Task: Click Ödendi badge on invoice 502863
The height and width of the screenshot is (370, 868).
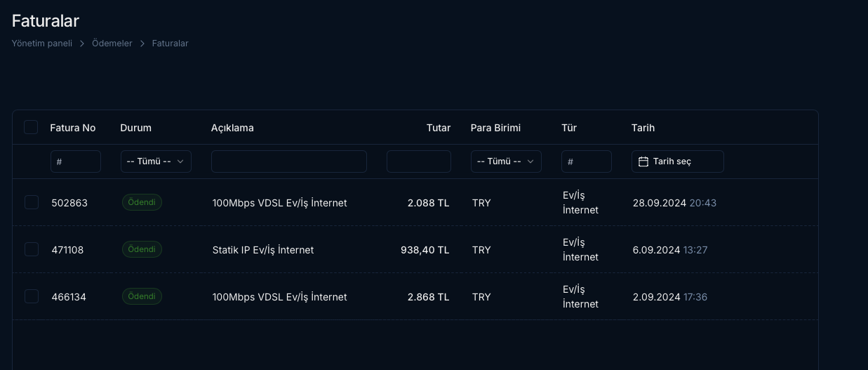Action: coord(142,202)
